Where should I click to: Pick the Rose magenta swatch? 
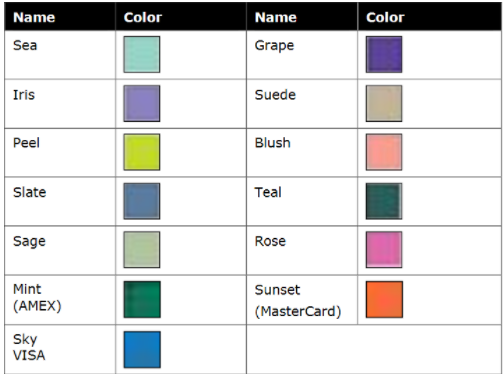(384, 250)
